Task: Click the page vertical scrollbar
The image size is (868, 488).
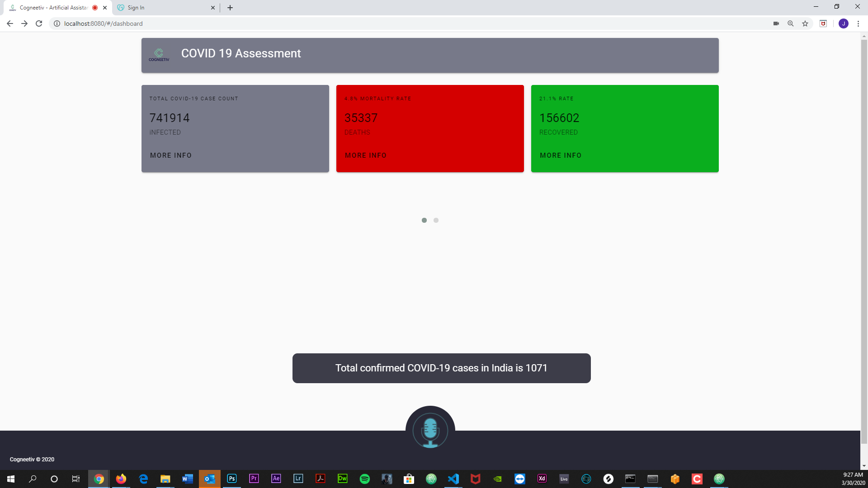Action: coord(864,239)
